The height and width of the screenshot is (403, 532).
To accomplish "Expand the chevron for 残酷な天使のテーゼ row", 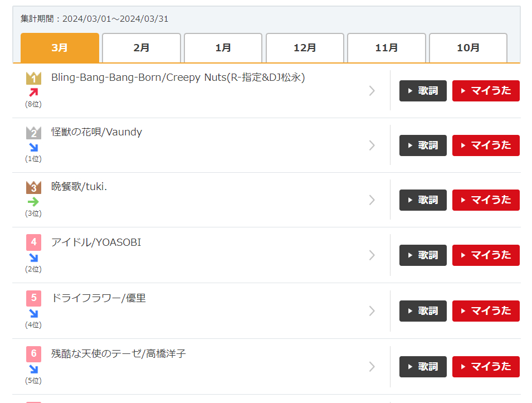I will pyautogui.click(x=372, y=367).
